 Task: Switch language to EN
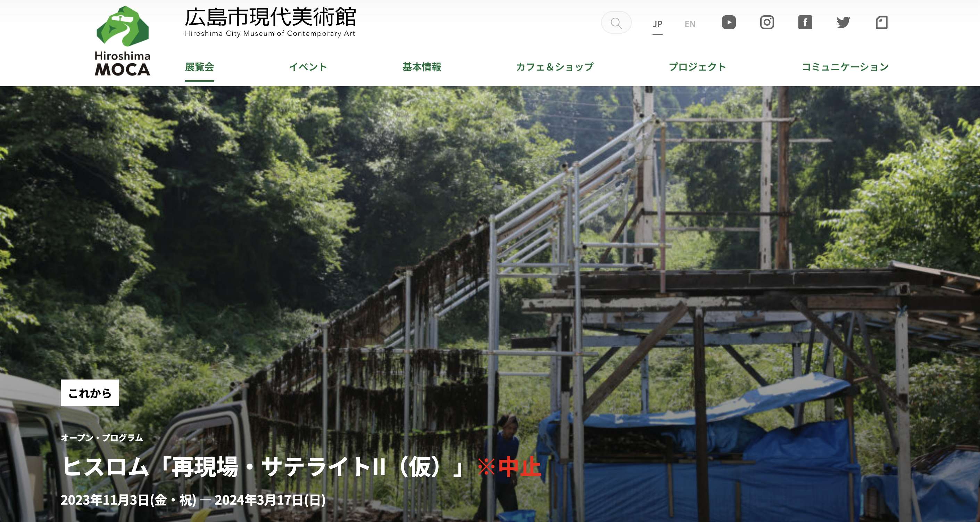(x=690, y=24)
